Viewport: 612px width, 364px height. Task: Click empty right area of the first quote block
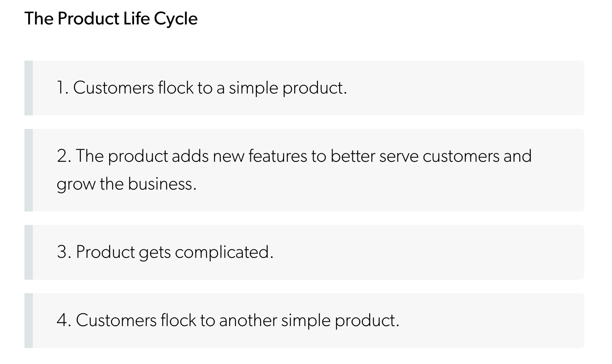click(x=485, y=88)
